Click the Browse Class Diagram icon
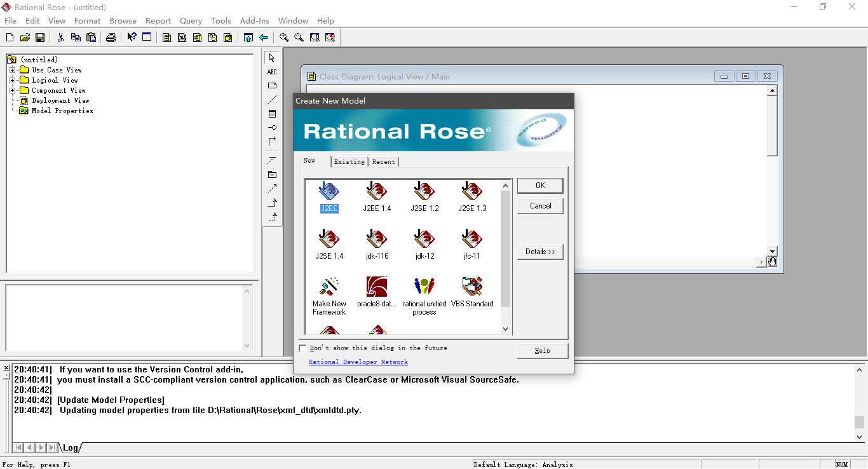 coord(167,37)
